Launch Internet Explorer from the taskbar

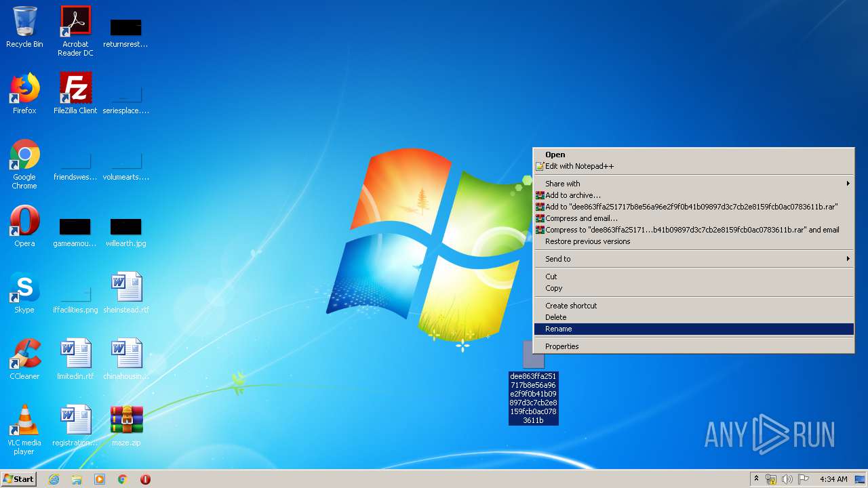(54, 479)
